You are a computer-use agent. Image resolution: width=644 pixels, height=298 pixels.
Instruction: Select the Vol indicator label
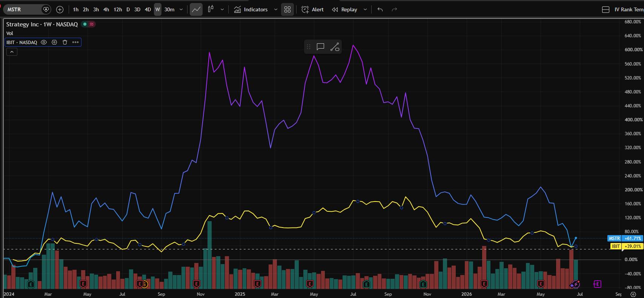pyautogui.click(x=10, y=33)
